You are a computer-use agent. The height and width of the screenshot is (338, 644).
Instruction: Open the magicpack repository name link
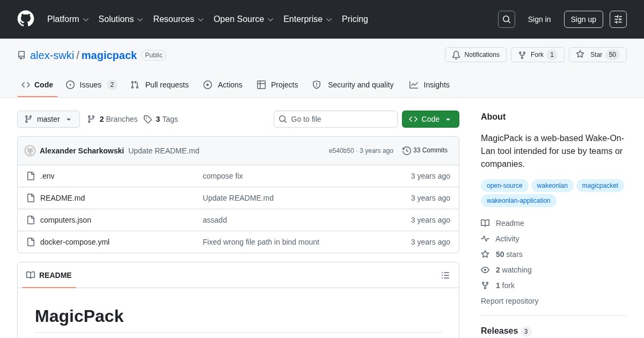[x=109, y=55]
